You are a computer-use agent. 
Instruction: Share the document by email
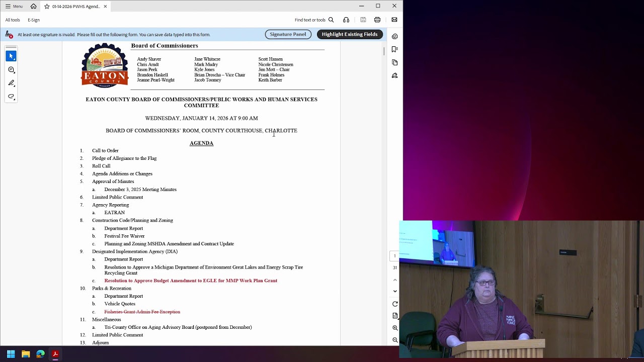[394, 20]
